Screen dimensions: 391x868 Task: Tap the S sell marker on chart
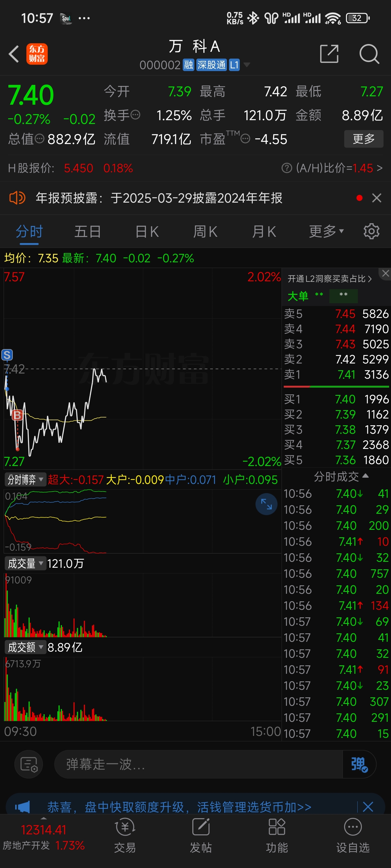tap(7, 355)
